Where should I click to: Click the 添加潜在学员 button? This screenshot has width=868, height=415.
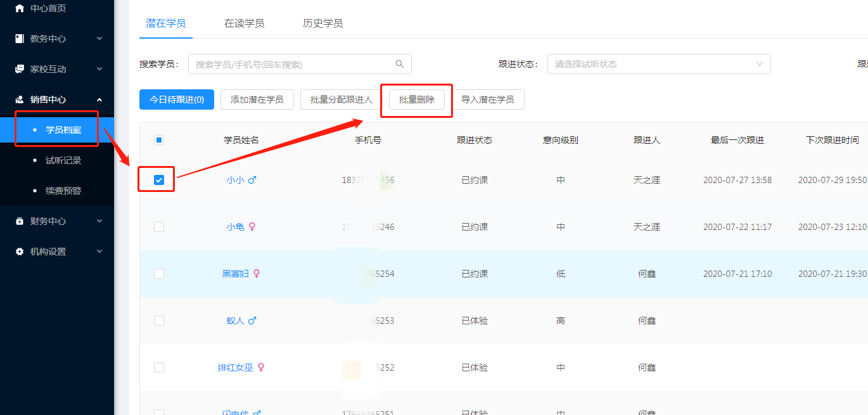click(x=257, y=99)
